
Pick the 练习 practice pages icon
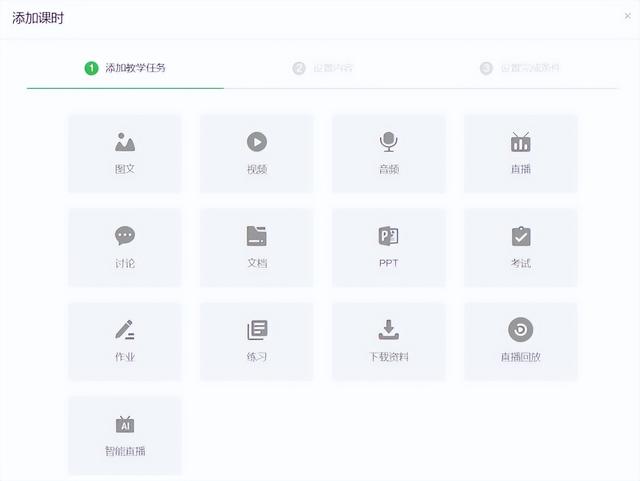[x=257, y=330]
